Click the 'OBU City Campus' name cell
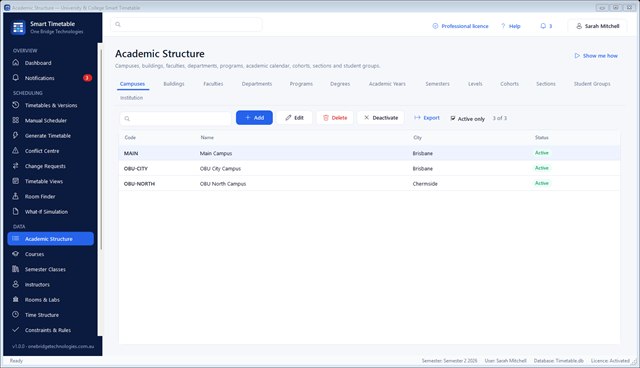 [x=220, y=168]
